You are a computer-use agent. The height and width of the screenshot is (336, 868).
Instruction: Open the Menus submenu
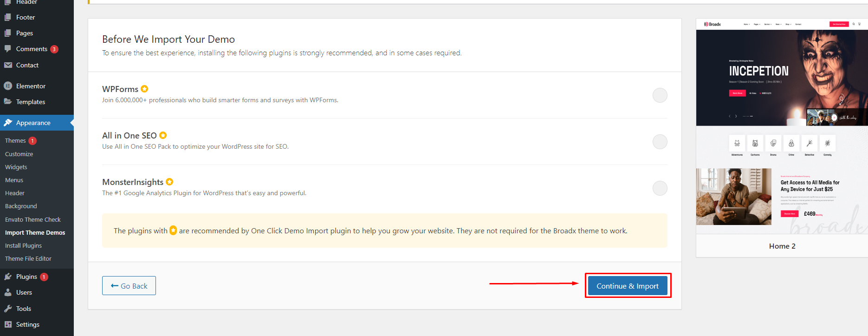(14, 180)
